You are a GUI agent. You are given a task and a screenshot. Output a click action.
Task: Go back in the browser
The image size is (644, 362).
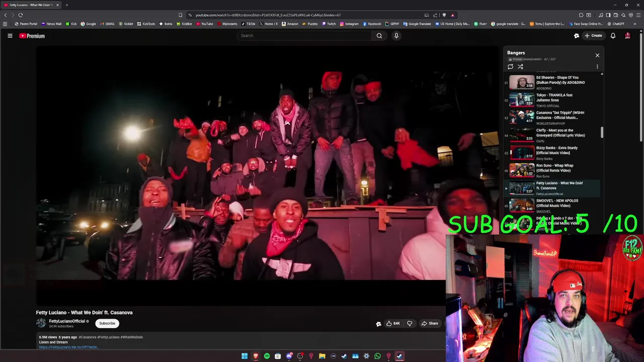(6, 15)
